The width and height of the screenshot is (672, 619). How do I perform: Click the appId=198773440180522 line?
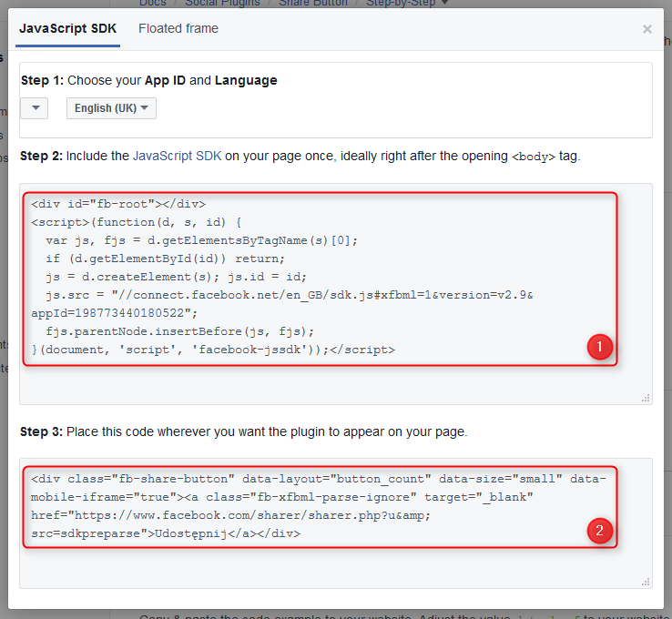tap(114, 313)
